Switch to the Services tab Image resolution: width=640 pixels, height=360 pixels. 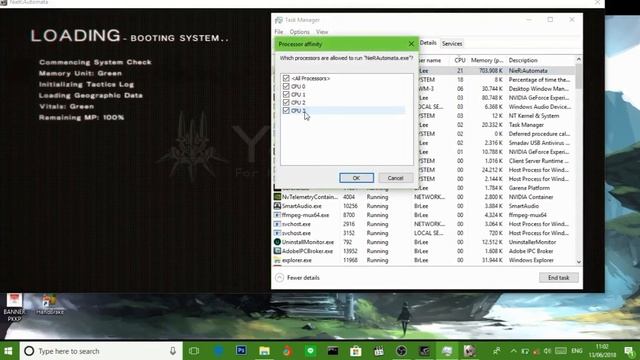[452, 43]
